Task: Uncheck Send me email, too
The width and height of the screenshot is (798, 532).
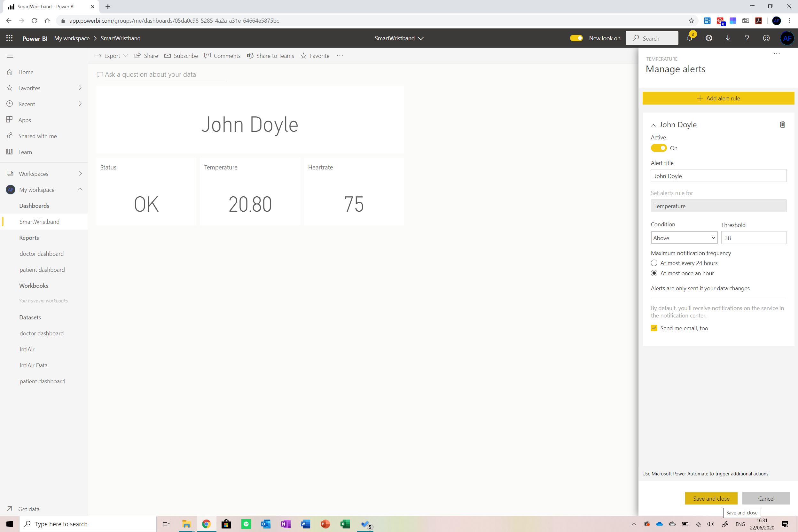Action: (x=654, y=328)
